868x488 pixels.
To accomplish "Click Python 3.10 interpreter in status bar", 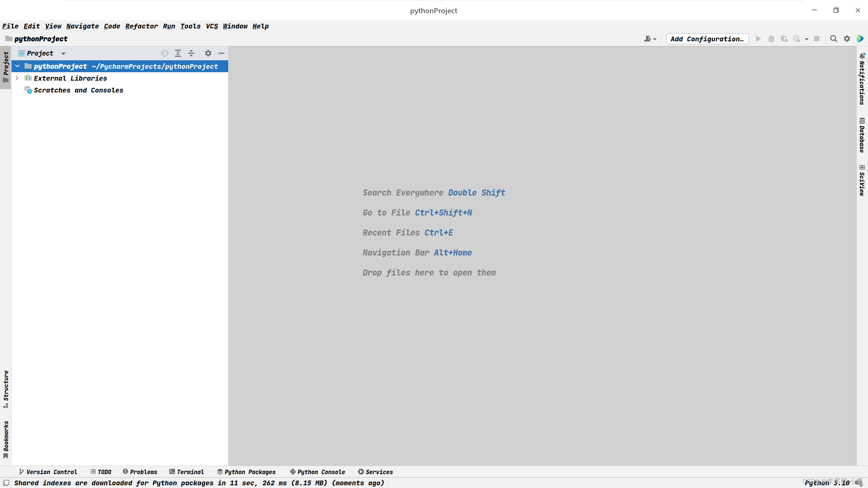I will (827, 483).
